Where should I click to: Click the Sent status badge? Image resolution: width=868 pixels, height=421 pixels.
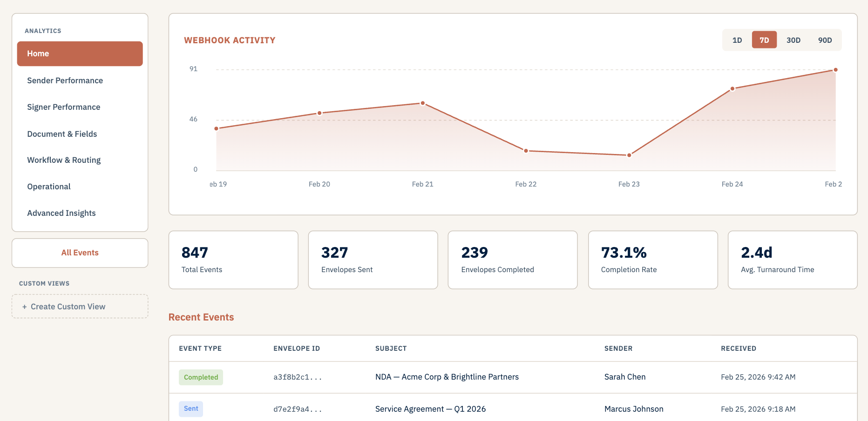(190, 408)
